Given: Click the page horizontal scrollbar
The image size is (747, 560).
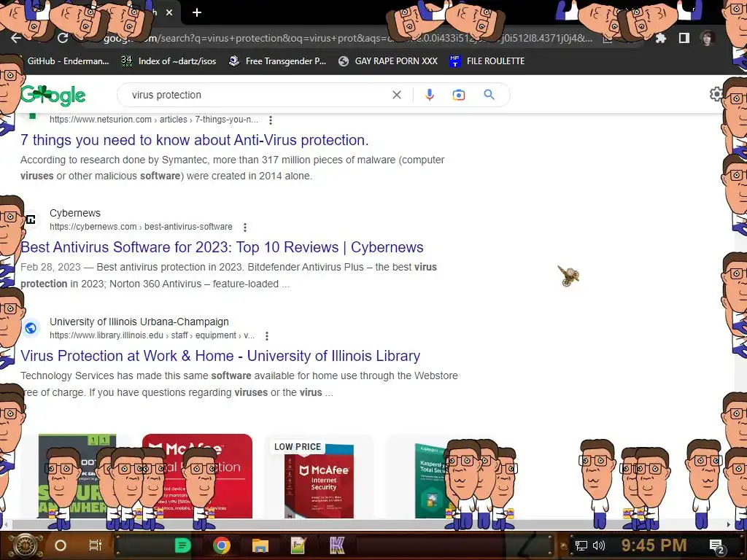Looking at the screenshot, I should [367, 524].
